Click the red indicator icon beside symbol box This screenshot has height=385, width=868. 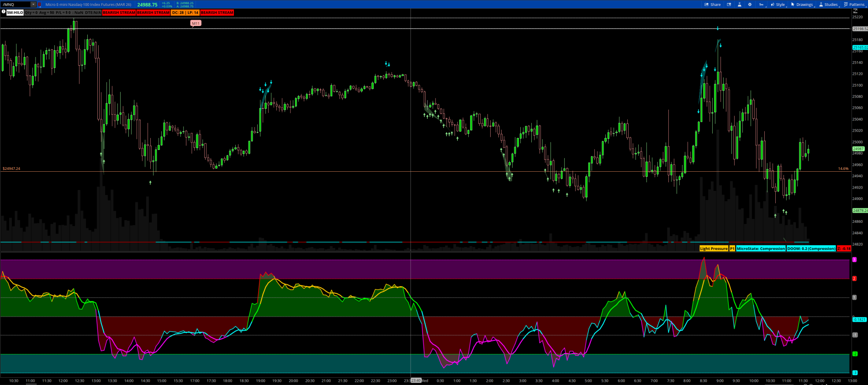40,5
